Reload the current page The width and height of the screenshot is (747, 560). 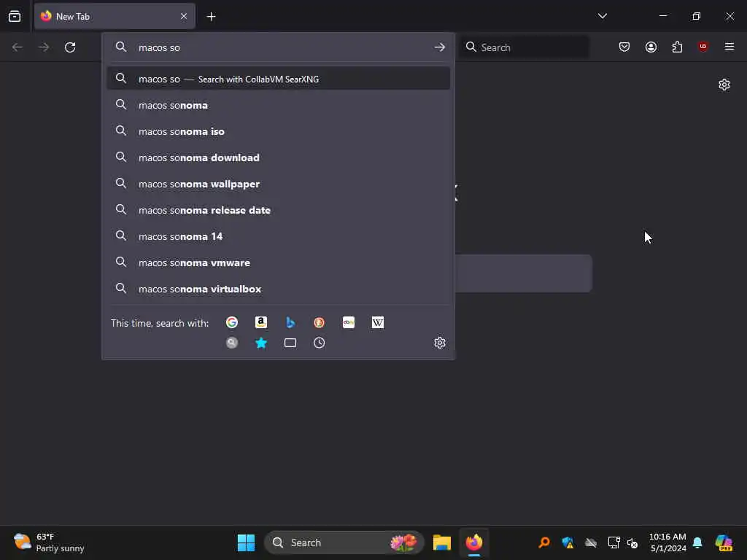[x=70, y=47]
